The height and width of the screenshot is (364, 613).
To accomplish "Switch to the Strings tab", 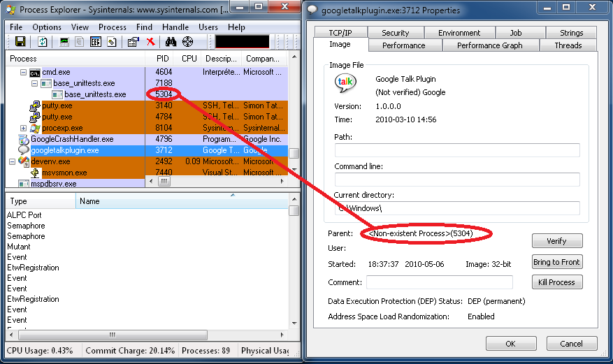I will [x=571, y=32].
